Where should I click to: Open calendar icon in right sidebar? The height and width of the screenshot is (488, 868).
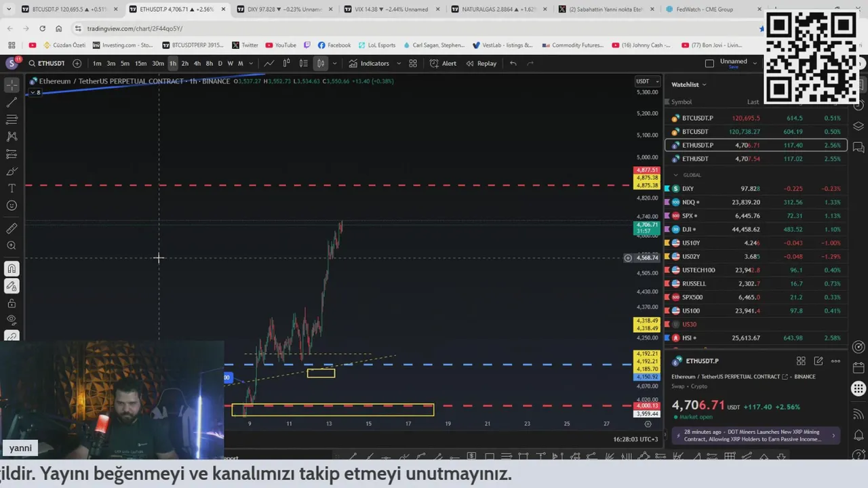click(x=859, y=367)
